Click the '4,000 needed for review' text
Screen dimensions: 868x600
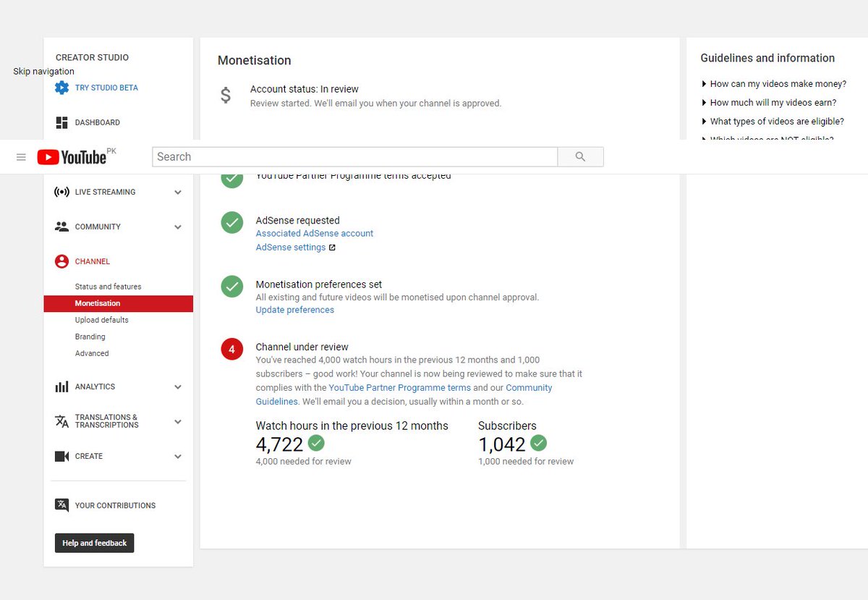[304, 462]
